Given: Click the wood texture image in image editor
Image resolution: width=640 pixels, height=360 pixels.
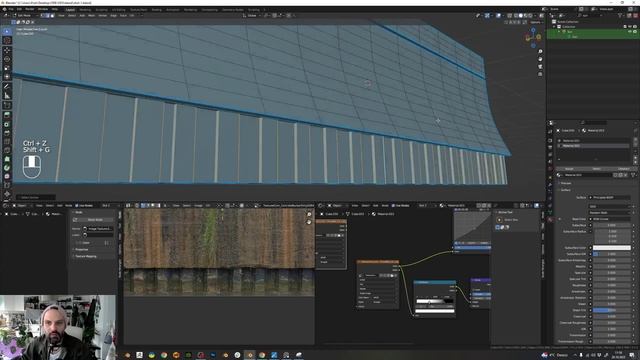Looking at the screenshot, I should click(219, 252).
